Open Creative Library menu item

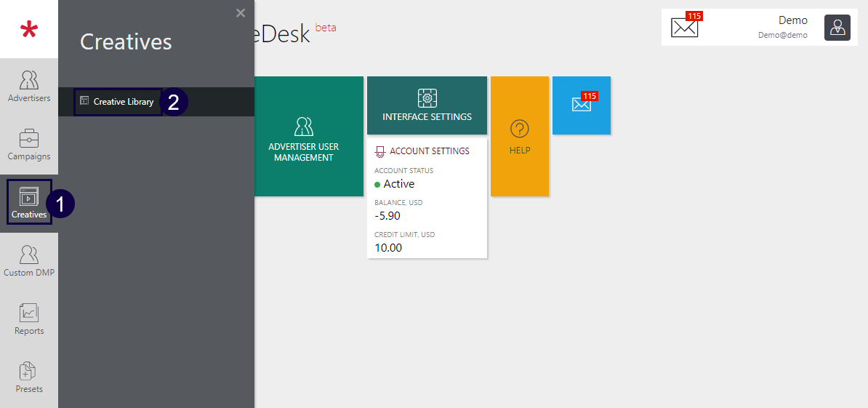point(123,102)
